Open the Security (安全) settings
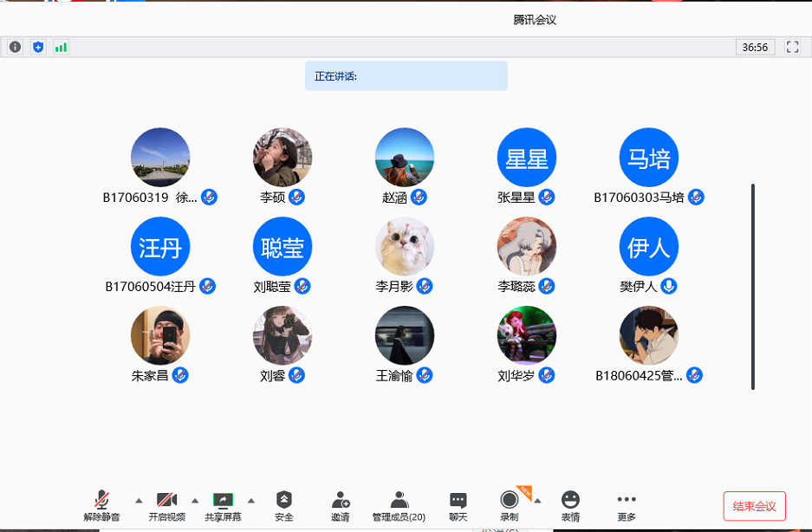 [x=284, y=506]
